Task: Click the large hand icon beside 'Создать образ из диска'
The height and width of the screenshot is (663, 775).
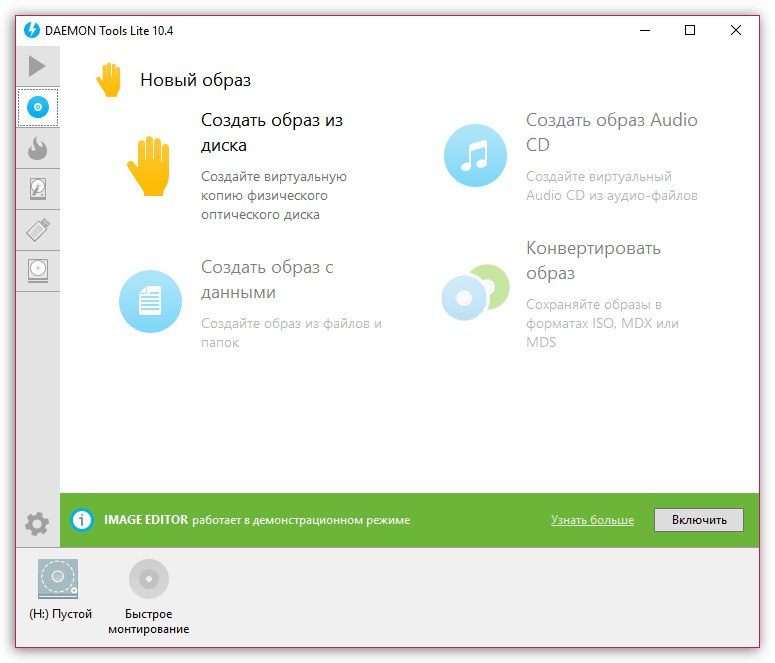Action: pos(150,166)
